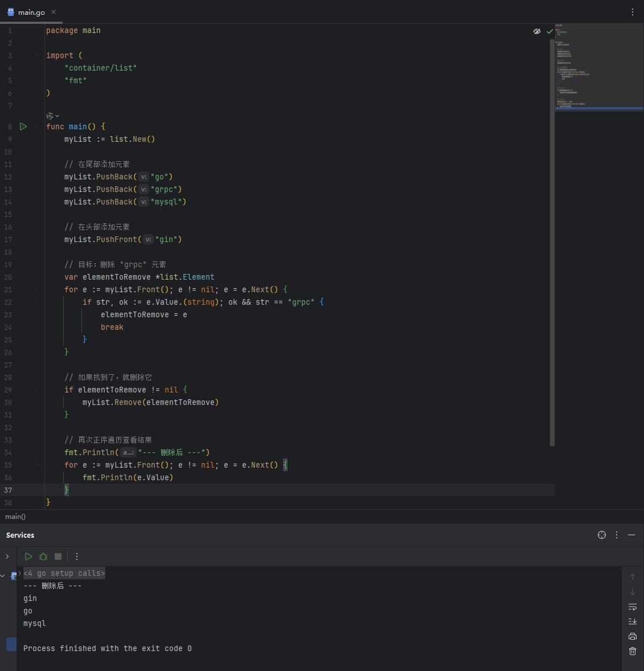This screenshot has height=671, width=644.
Task: Expand the Services tree sidebar chevron
Action: pos(7,557)
